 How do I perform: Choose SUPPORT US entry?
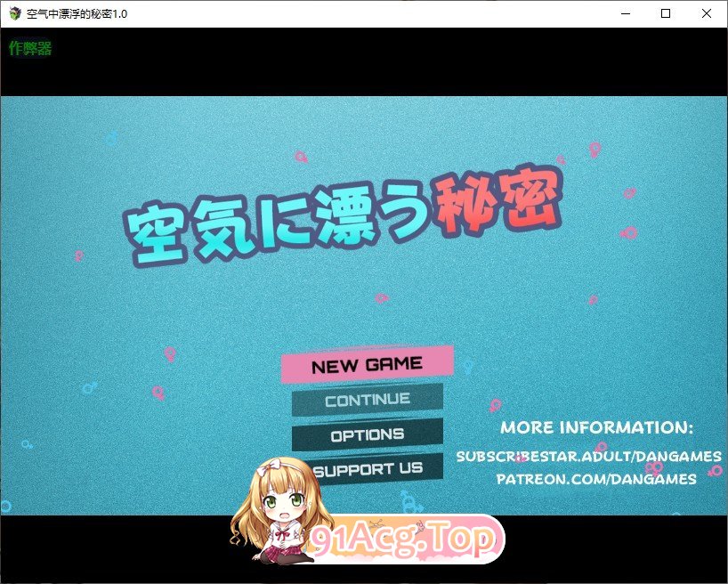coord(374,469)
